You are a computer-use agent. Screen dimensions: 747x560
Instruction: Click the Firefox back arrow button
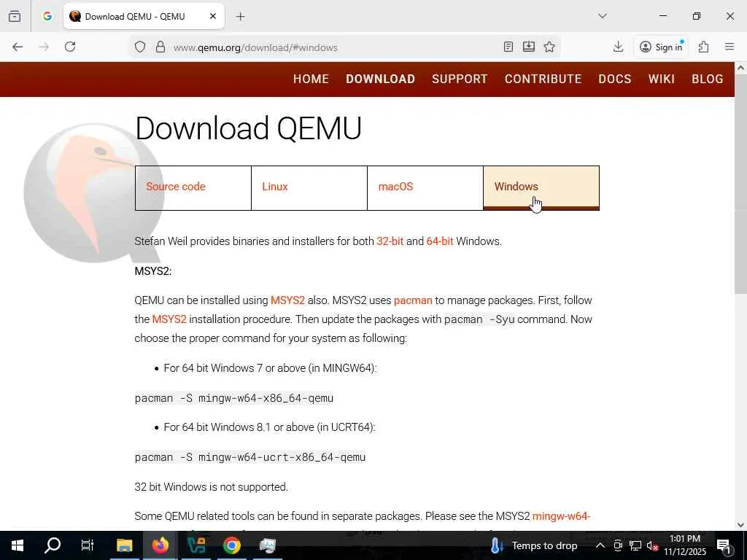pos(18,47)
